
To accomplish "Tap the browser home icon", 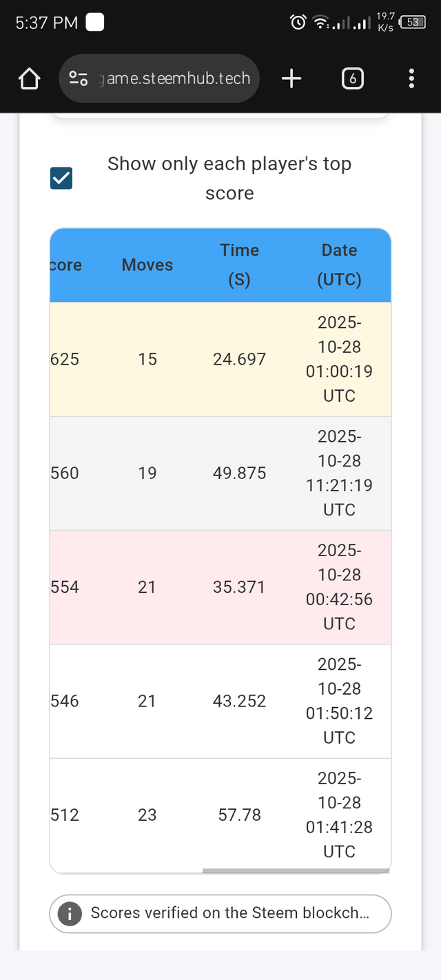I will pos(29,79).
